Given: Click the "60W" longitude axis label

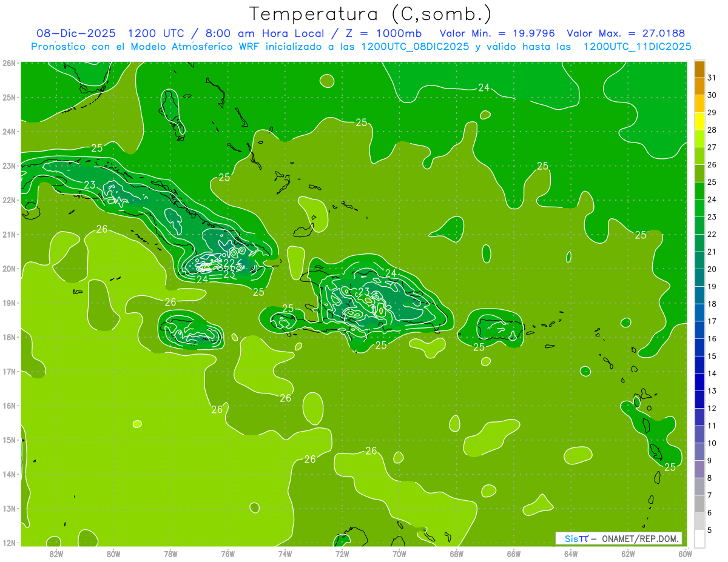Looking at the screenshot, I should point(685,554).
